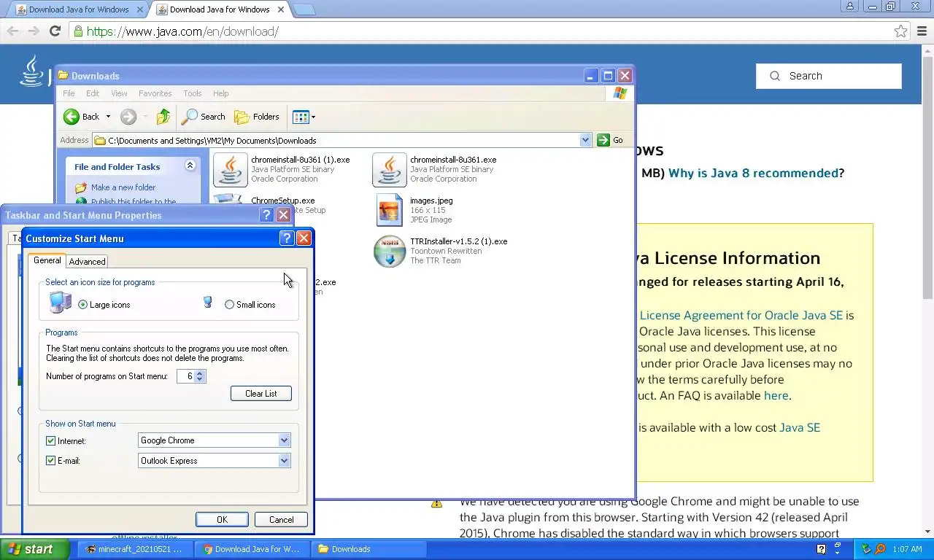This screenshot has width=934, height=560.
Task: Uncheck the E-mail checkbox
Action: point(50,461)
